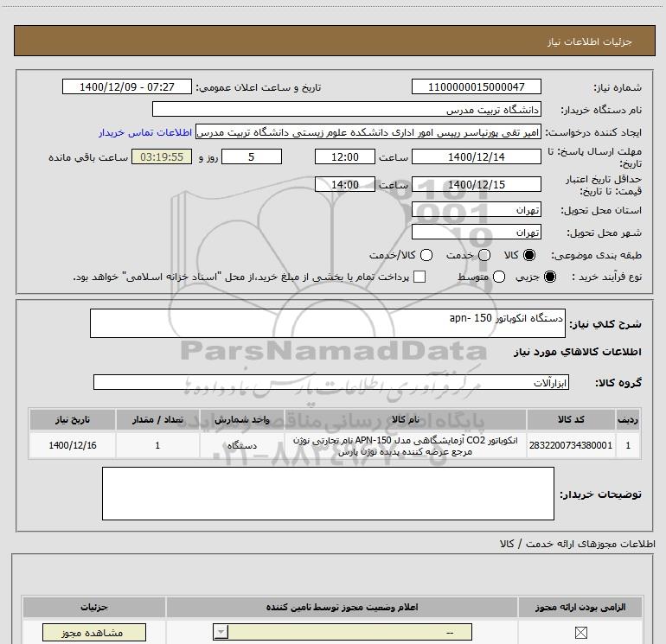Open the permit status dropdown arrow
Screen dimensions: 666x644
click(x=221, y=632)
